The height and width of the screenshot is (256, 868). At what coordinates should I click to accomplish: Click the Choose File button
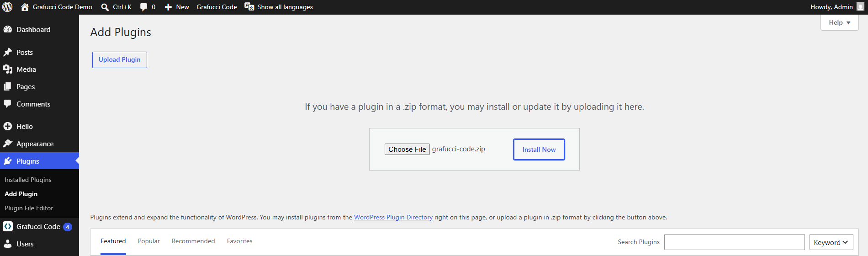407,149
